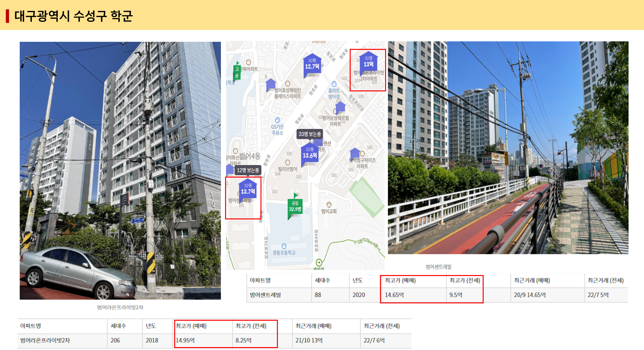
Task: Select the 32평 13.7억 marker at 범어센트레빌
Action: click(248, 190)
